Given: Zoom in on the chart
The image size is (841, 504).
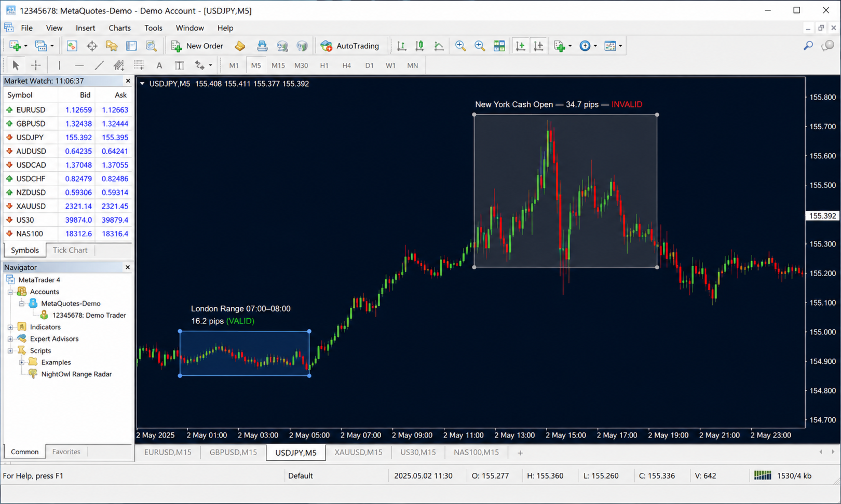Looking at the screenshot, I should tap(460, 46).
